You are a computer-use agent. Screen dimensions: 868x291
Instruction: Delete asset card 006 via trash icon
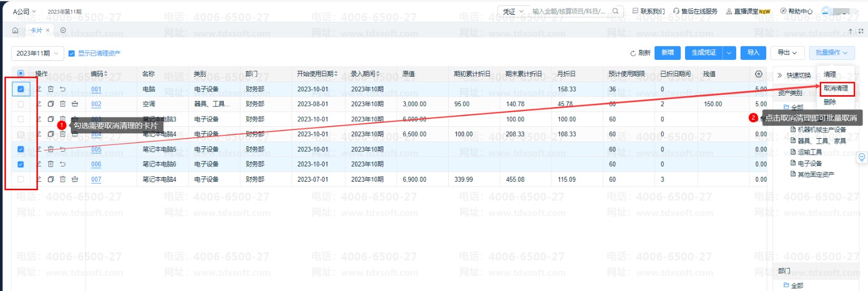51,164
